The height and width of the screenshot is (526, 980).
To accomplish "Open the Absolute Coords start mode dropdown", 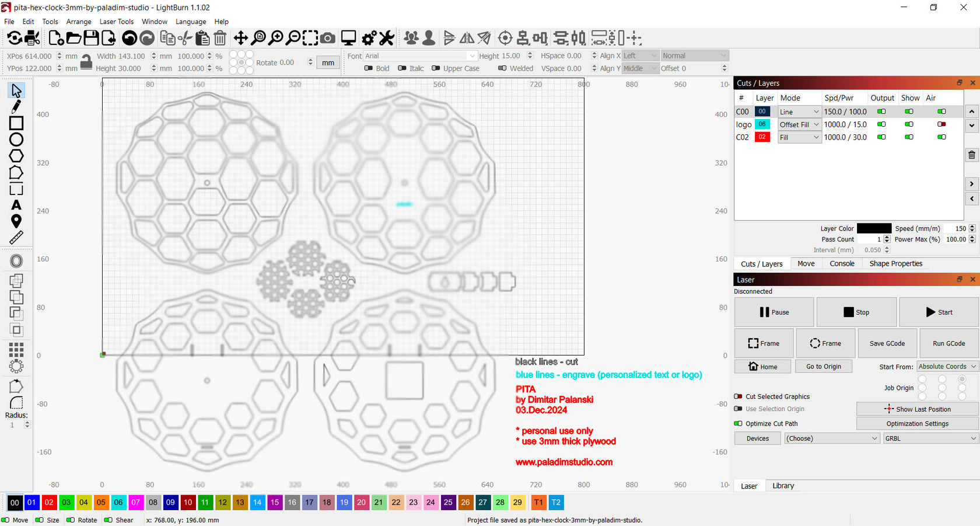I will [946, 366].
